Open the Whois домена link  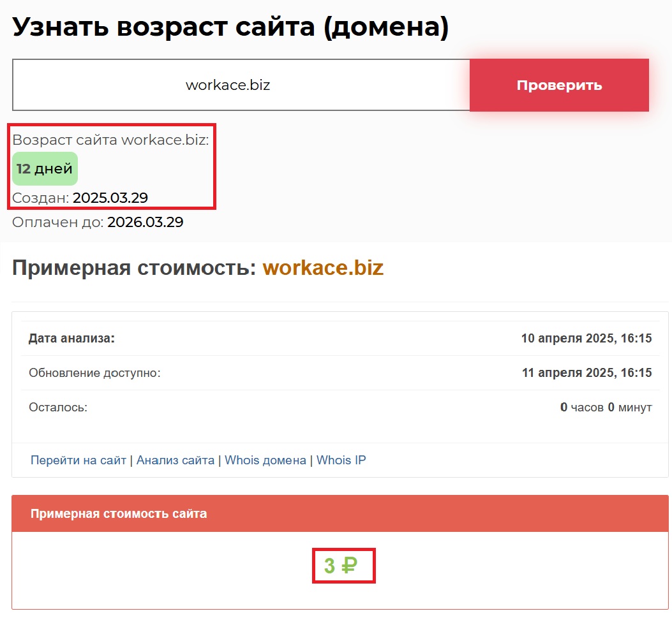(x=265, y=460)
